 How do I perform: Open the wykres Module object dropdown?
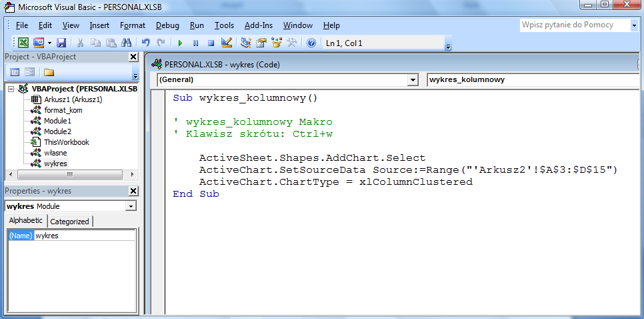131,206
